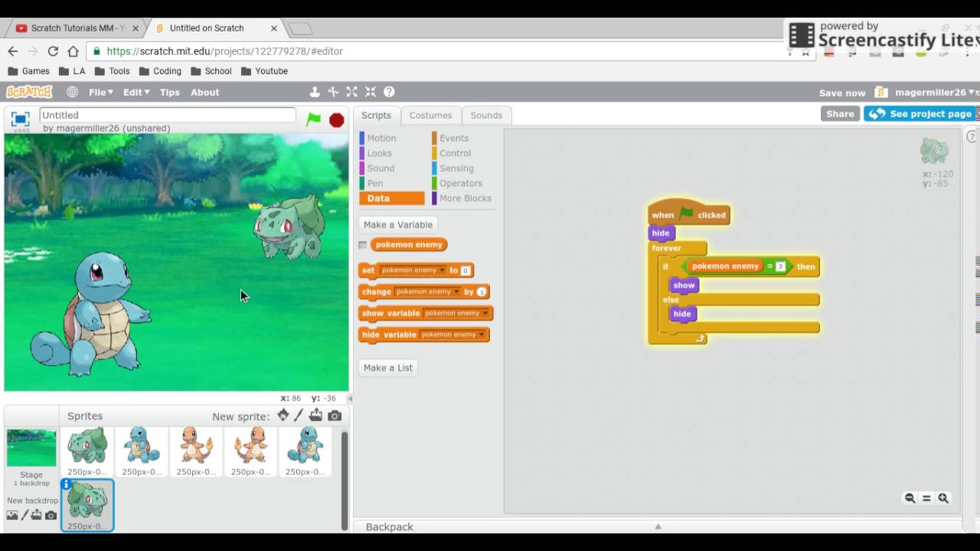Take new sprite photo with camera icon

pos(335,416)
